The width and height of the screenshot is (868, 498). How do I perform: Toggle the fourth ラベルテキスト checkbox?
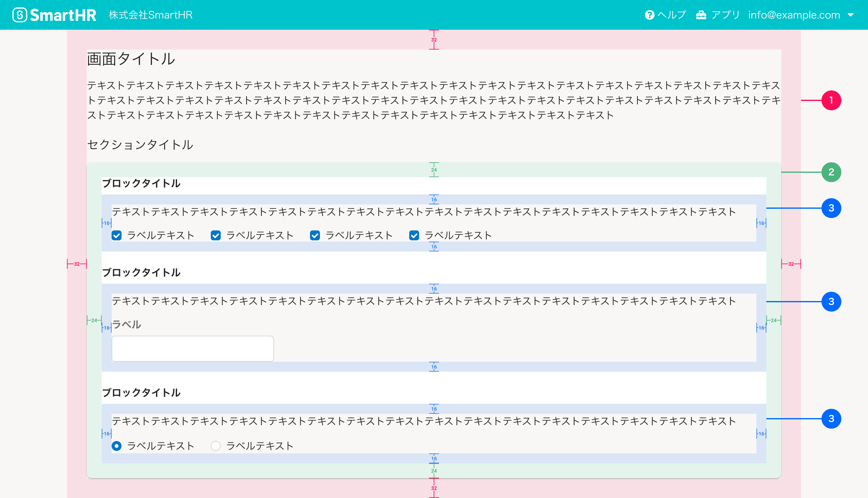pos(414,235)
